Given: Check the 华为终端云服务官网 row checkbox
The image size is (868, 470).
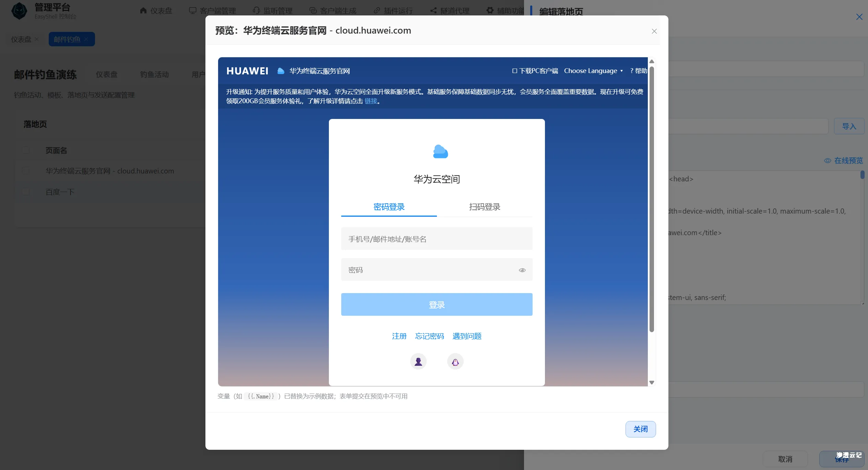Looking at the screenshot, I should pyautogui.click(x=26, y=170).
